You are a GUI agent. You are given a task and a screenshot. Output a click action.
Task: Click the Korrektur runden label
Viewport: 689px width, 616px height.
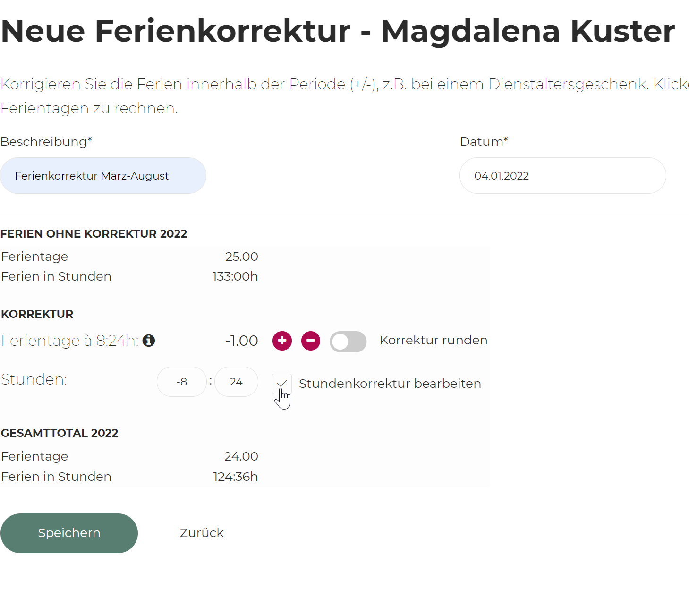(434, 340)
